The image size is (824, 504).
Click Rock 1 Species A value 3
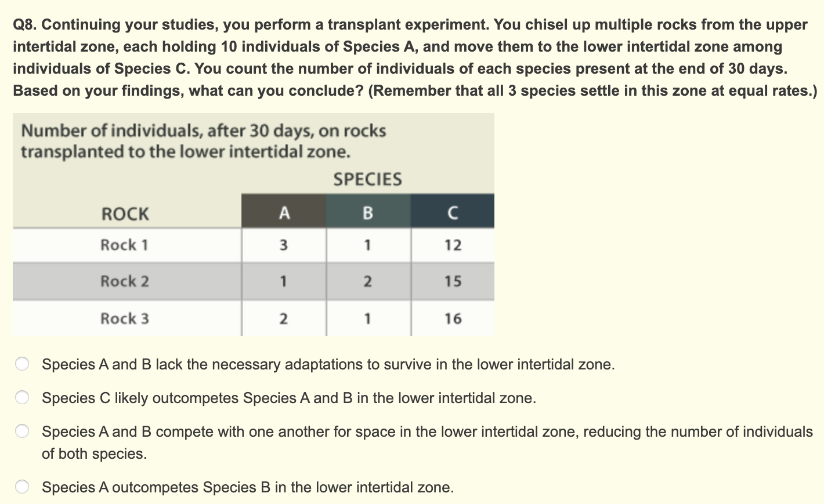tap(283, 245)
